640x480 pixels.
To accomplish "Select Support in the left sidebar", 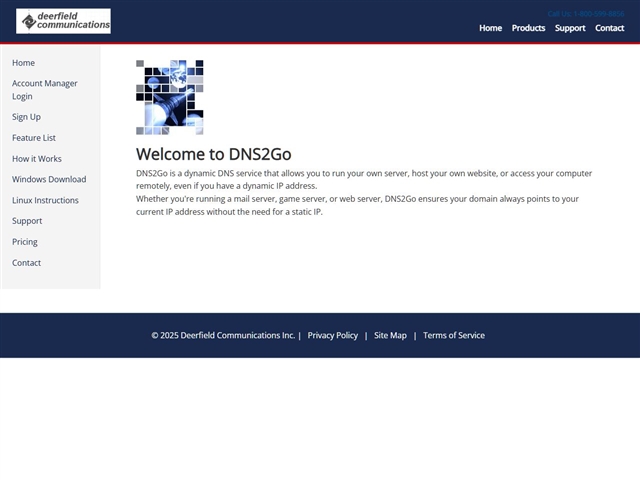I will [27, 221].
